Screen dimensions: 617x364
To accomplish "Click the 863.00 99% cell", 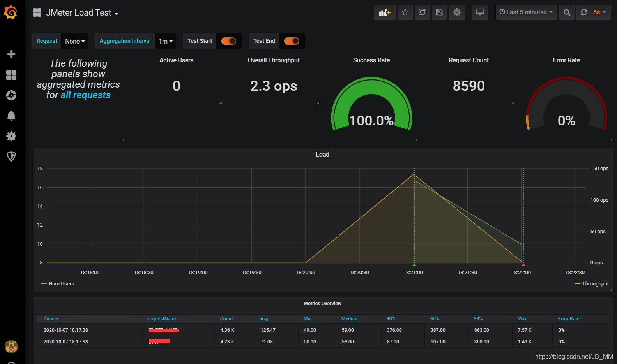I will pyautogui.click(x=481, y=330).
